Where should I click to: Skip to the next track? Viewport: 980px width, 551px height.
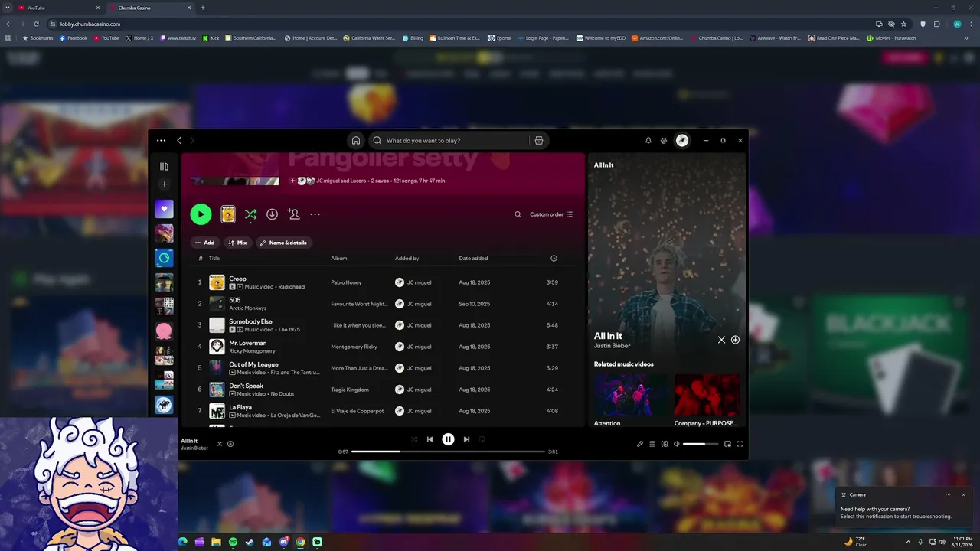tap(466, 439)
